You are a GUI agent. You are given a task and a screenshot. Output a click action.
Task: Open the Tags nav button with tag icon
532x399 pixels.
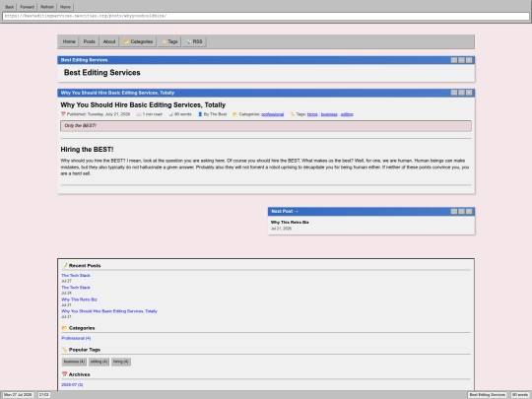click(x=169, y=41)
